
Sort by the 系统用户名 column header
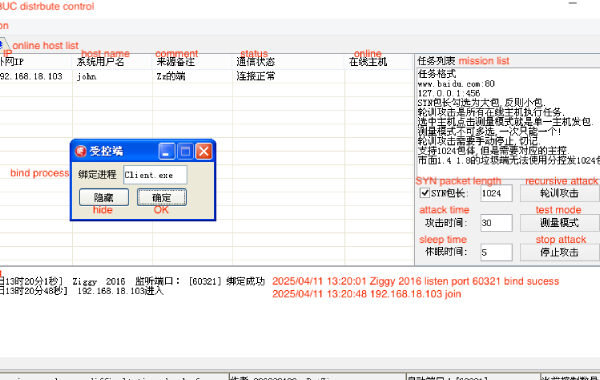(x=112, y=62)
